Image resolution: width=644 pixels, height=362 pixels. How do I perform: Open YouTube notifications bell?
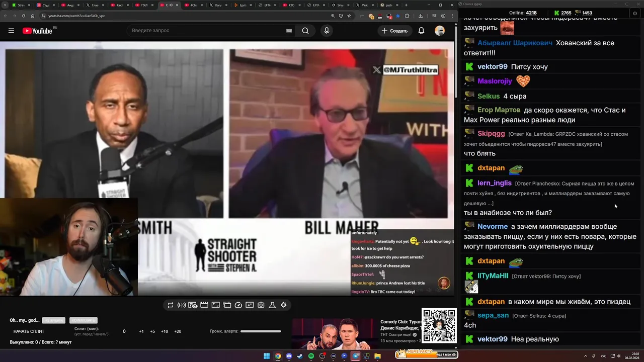pos(421,31)
